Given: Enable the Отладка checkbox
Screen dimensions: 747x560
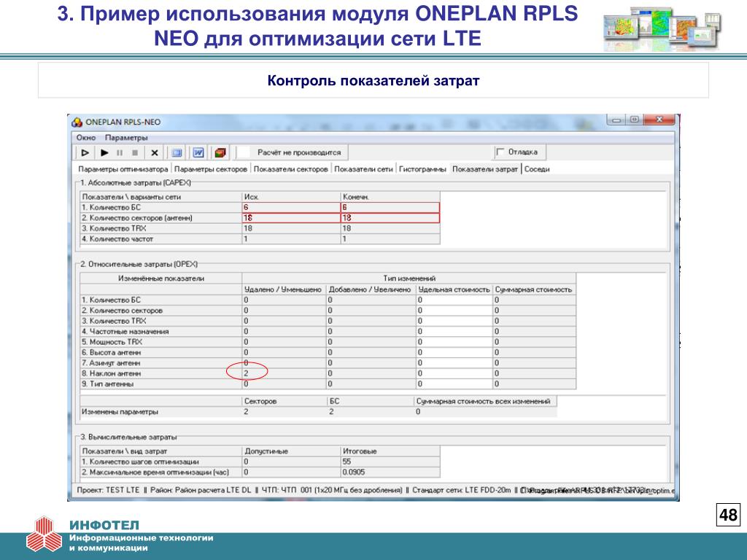Looking at the screenshot, I should click(500, 152).
